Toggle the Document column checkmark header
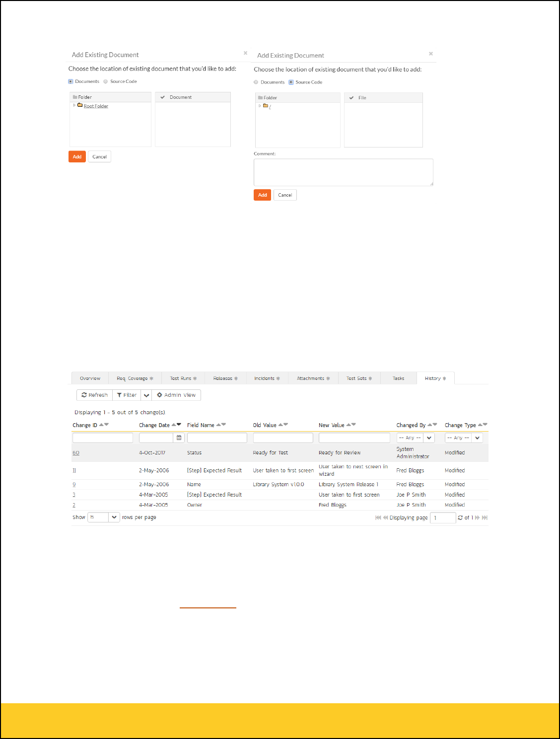Viewport: 560px width, 739px height. click(x=162, y=97)
